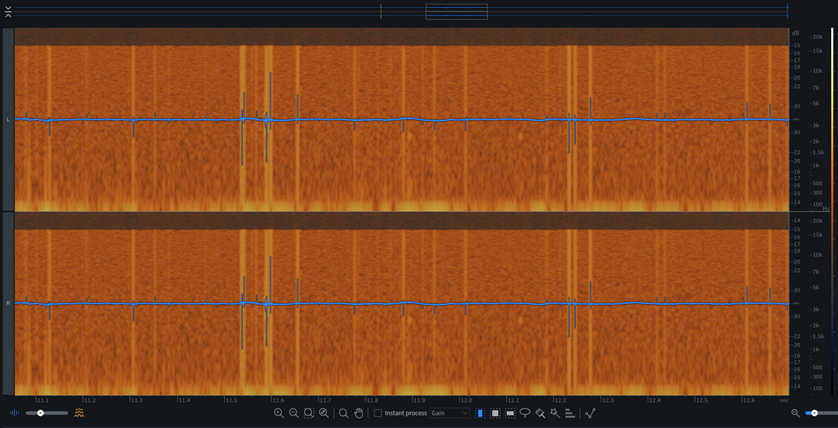Click the 'dB' amplitude ruler label

pos(796,33)
